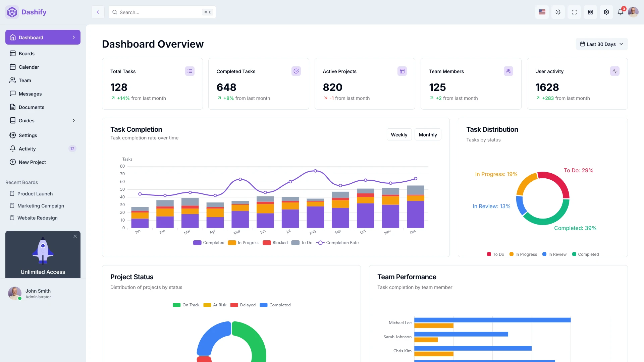644x362 pixels.
Task: Toggle light/dark theme sun icon
Action: pyautogui.click(x=558, y=12)
